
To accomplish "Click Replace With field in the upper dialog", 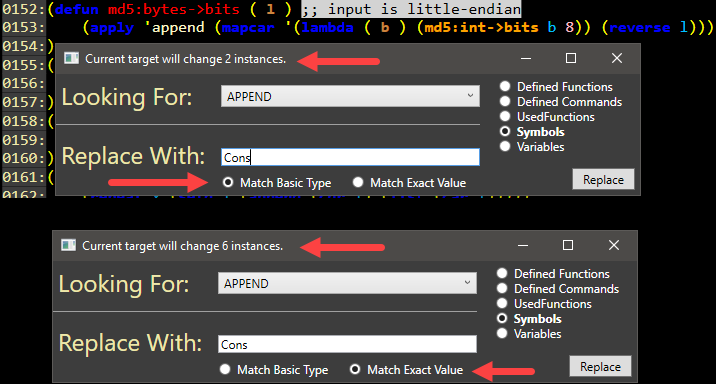I will (x=350, y=157).
